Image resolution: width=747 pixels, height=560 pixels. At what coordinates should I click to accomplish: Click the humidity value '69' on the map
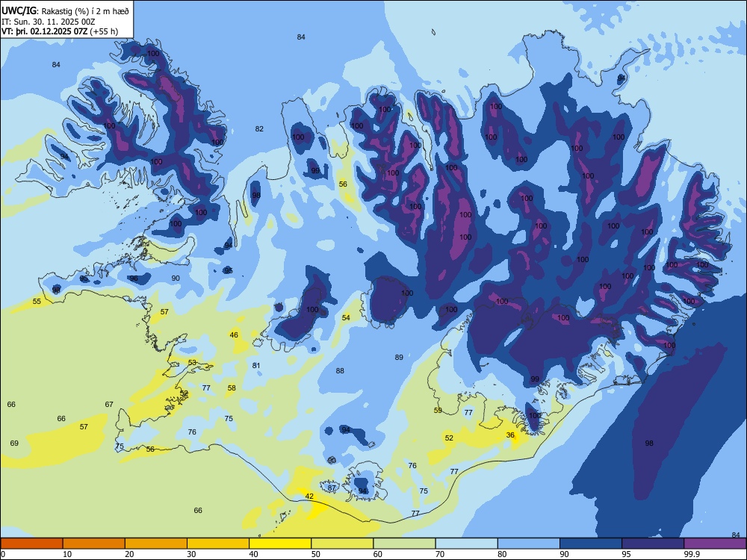tap(14, 443)
